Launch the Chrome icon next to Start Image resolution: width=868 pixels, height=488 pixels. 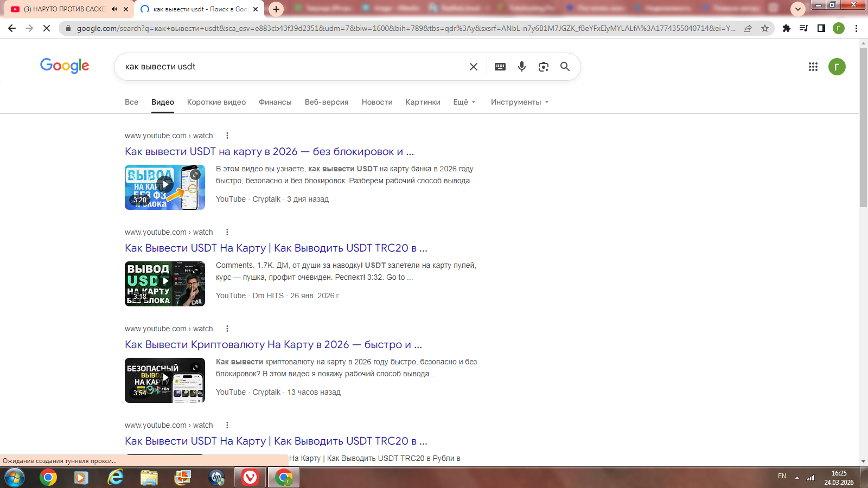coord(48,478)
